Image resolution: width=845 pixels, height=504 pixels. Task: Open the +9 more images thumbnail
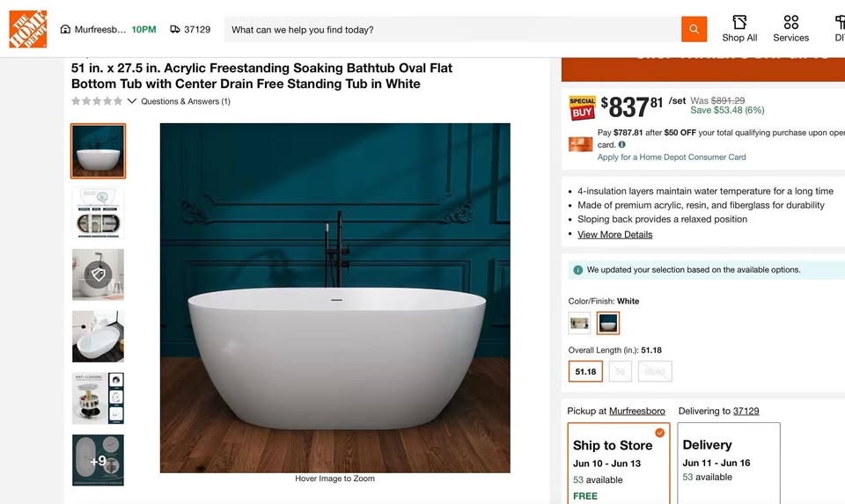pos(98,460)
